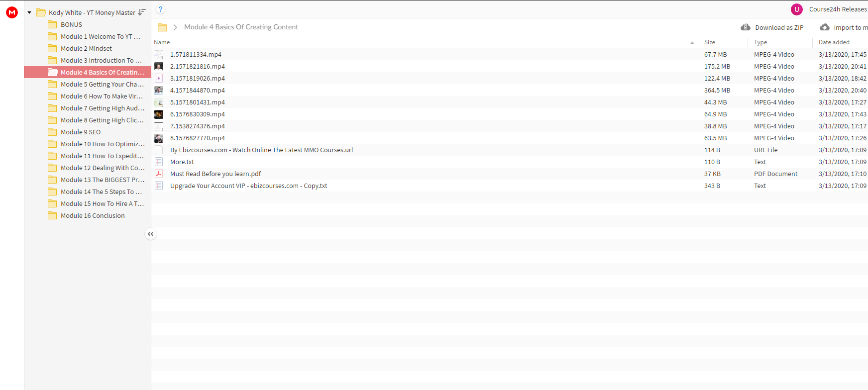
Task: Select the More.txt file row
Action: click(x=510, y=162)
